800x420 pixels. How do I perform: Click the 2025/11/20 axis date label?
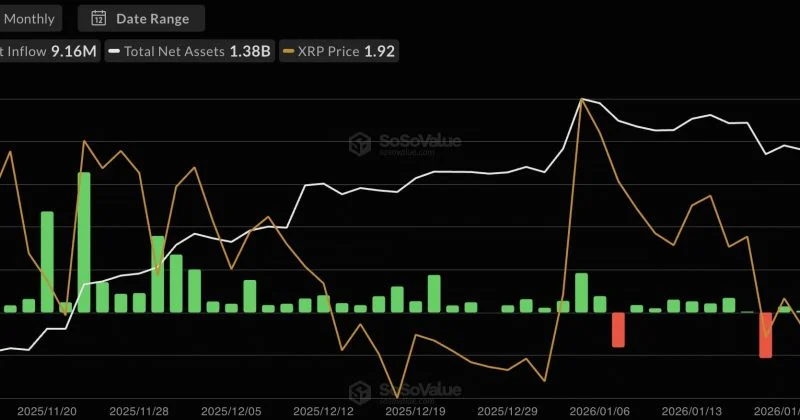47,411
